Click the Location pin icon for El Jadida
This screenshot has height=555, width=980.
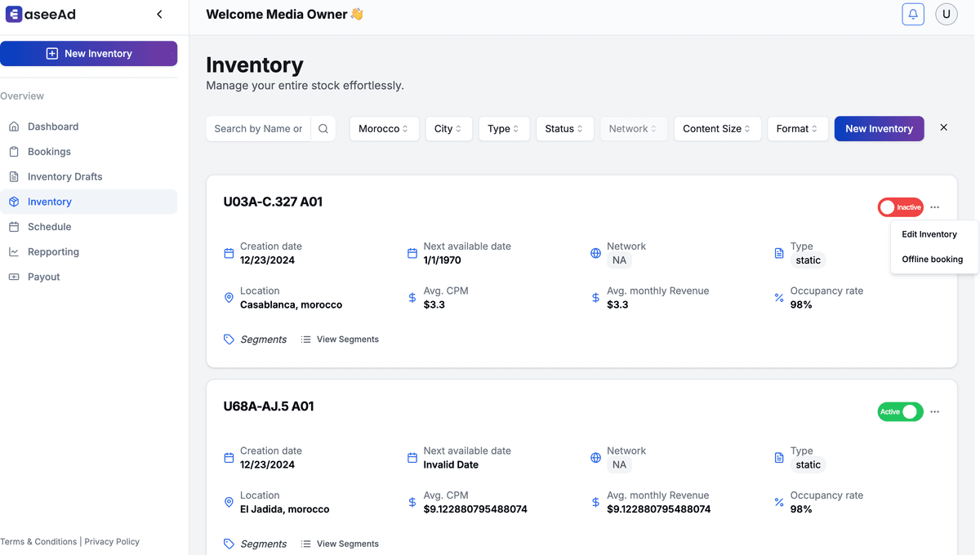pos(229,502)
